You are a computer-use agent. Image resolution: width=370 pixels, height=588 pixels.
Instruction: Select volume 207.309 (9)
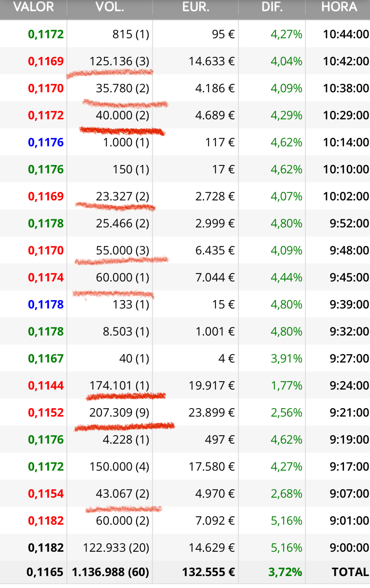pyautogui.click(x=119, y=413)
